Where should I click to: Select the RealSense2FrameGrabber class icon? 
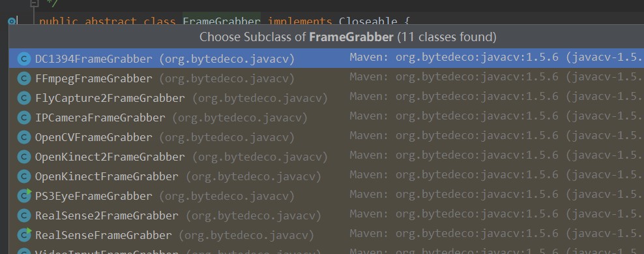click(x=24, y=215)
